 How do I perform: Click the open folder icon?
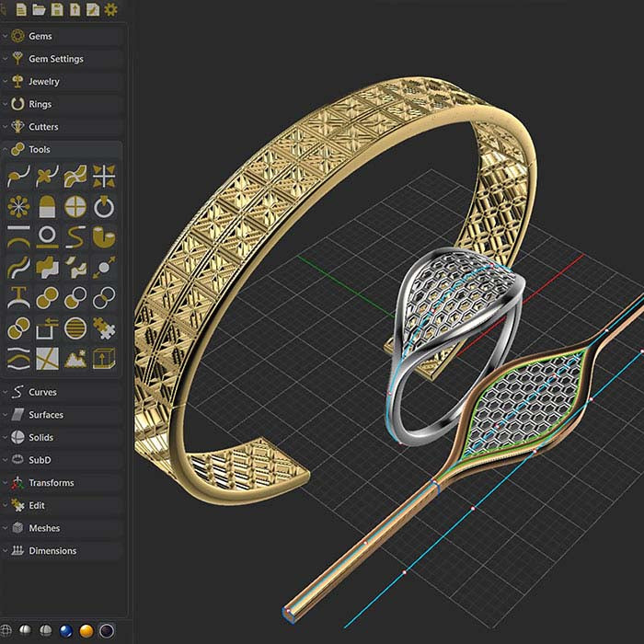point(39,10)
